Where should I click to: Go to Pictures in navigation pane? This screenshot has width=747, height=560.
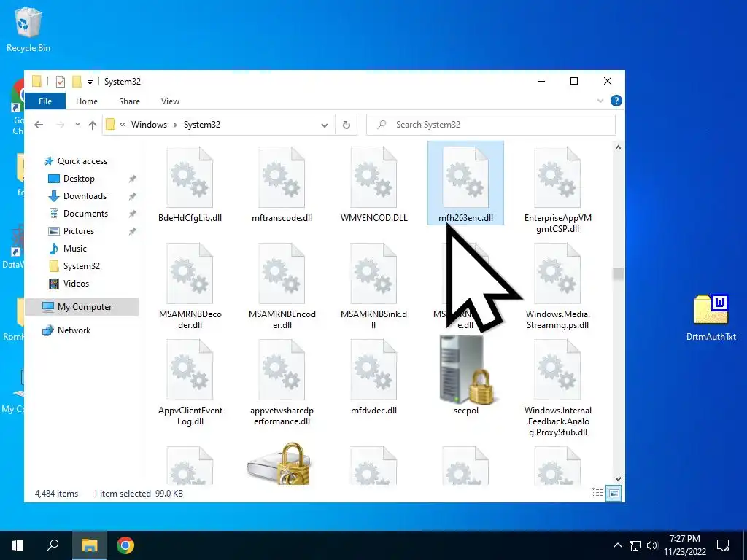79,231
